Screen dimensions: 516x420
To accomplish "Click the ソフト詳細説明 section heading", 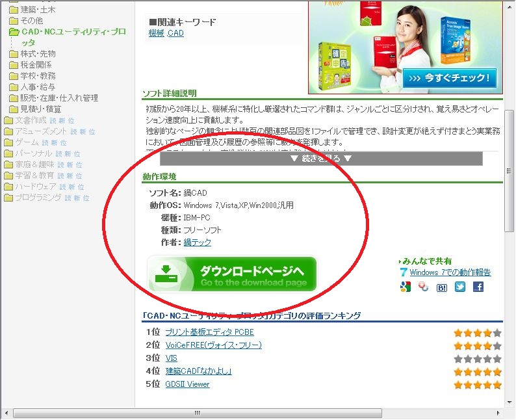I will pos(170,94).
